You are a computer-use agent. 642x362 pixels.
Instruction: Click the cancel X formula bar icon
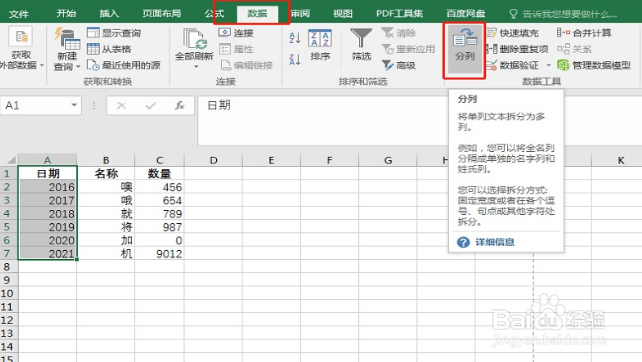click(121, 106)
